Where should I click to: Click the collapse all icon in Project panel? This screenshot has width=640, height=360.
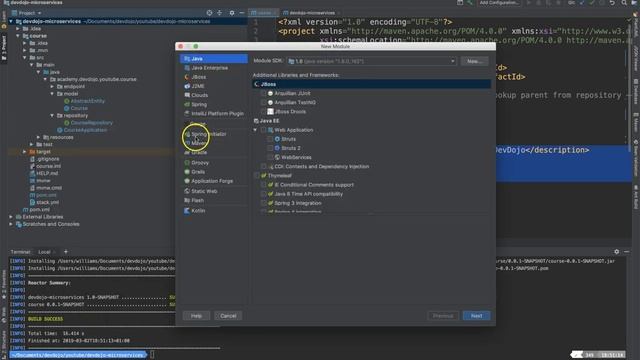pyautogui.click(x=220, y=13)
